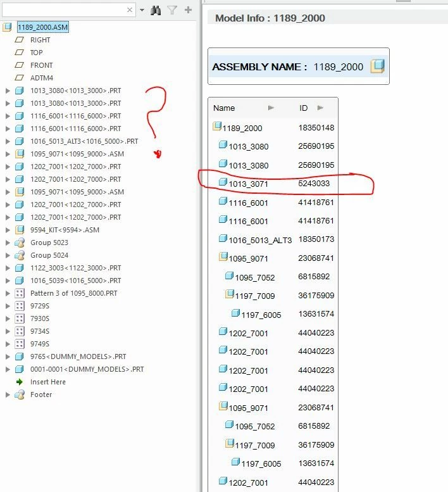Click the plus add icon in search bar

(188, 10)
